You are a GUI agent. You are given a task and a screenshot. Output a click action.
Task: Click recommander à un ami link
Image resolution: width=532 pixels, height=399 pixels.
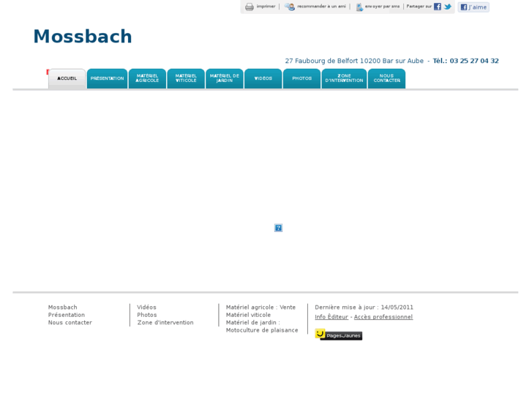click(x=321, y=7)
